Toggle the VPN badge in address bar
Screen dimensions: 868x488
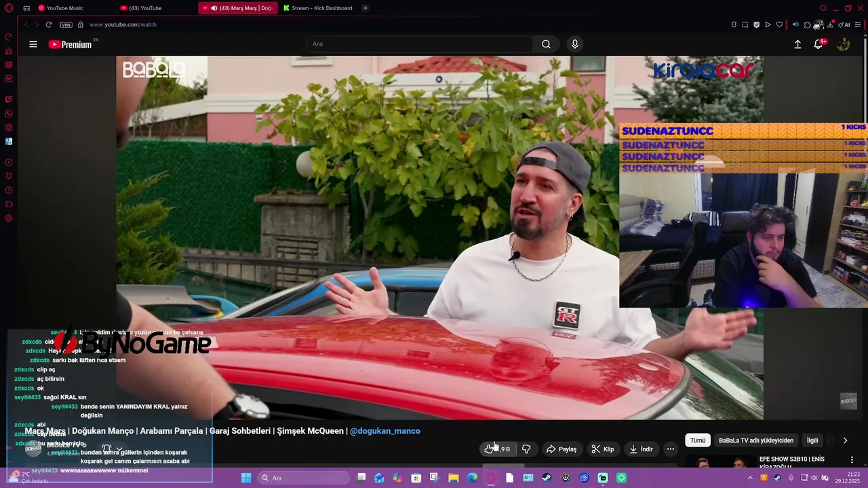[66, 24]
